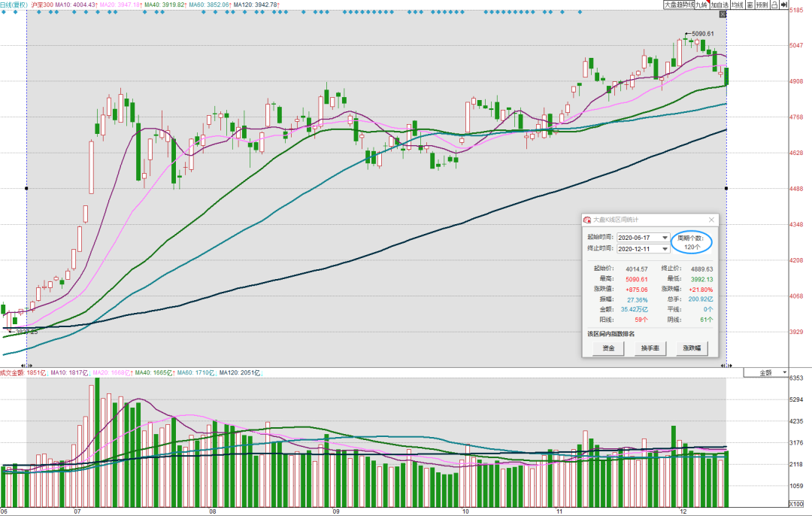
Task: Close the selected range with gray X icon
Action: 723,14
